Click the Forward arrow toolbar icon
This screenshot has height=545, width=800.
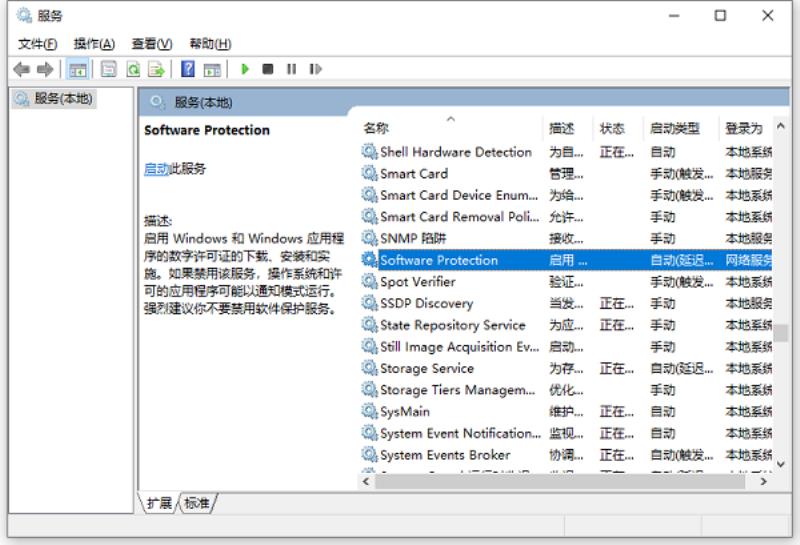pos(45,69)
